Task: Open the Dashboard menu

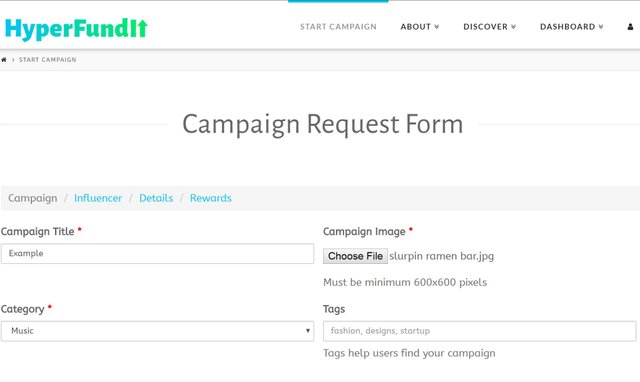Action: pyautogui.click(x=571, y=27)
